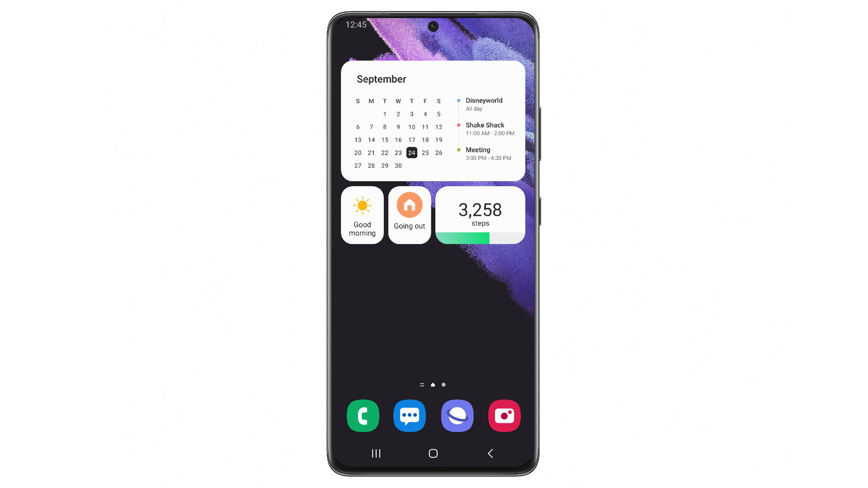Tap the Good morning weather widget
Screen dimensions: 868x488
[363, 215]
